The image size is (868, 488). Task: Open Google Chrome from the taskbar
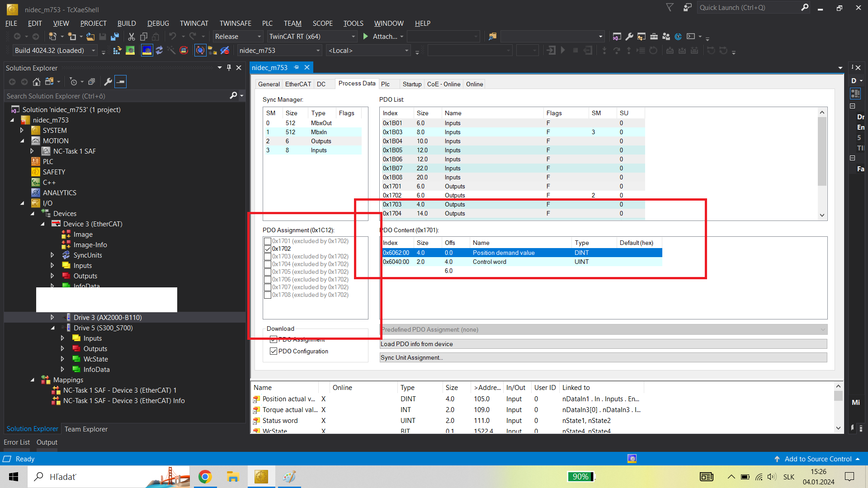(205, 477)
